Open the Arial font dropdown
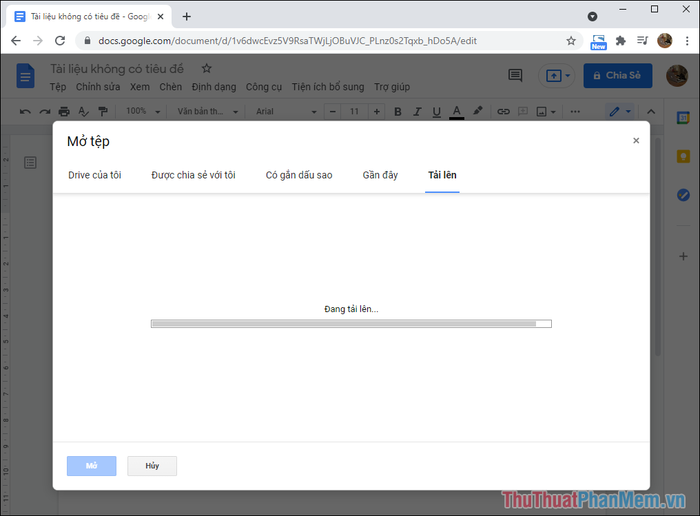The width and height of the screenshot is (700, 516). pos(286,111)
